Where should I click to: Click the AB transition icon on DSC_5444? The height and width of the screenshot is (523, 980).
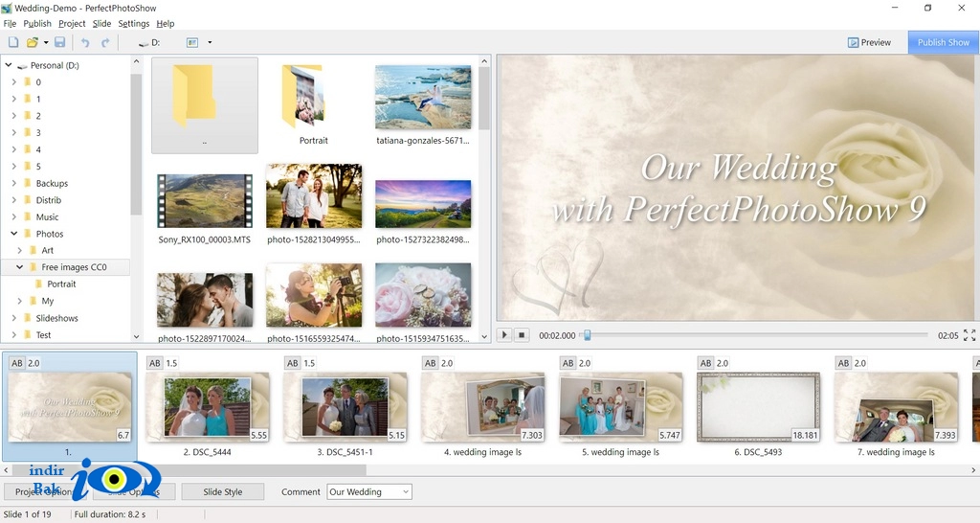click(154, 363)
